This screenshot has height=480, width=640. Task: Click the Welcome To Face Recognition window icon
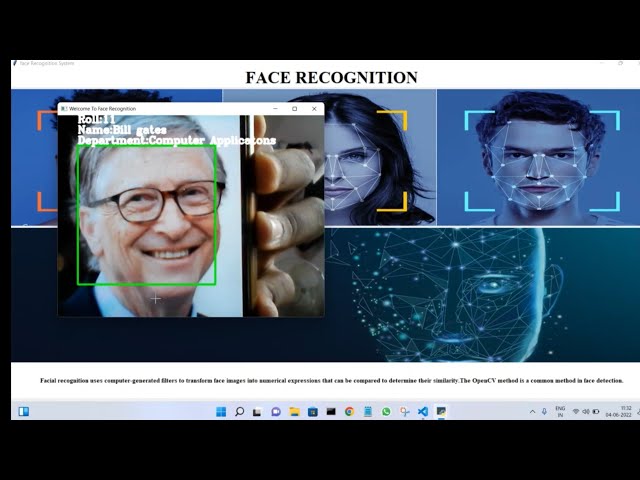coord(64,109)
